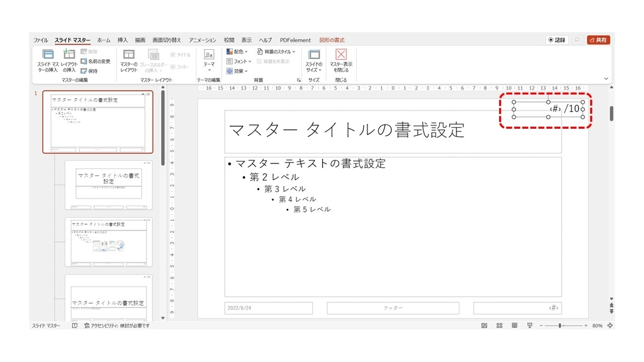The width and height of the screenshot is (644, 362).
Task: Open the Themes (テーマ) dropdown
Action: pos(209,60)
